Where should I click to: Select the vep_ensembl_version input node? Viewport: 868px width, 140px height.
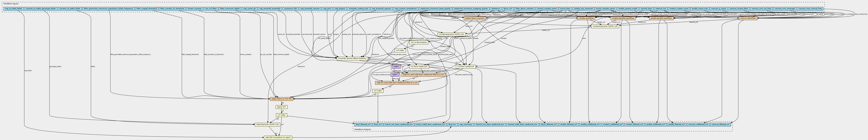pyautogui.click(x=310, y=8)
